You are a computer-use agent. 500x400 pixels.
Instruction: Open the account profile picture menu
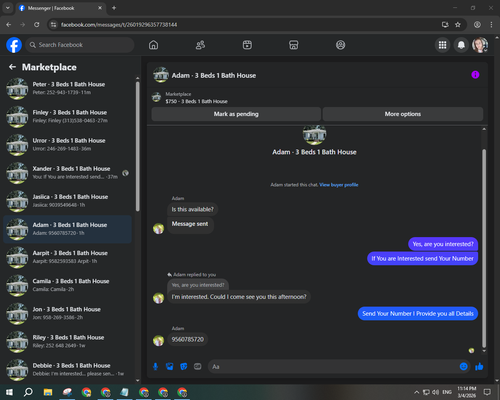(x=480, y=45)
